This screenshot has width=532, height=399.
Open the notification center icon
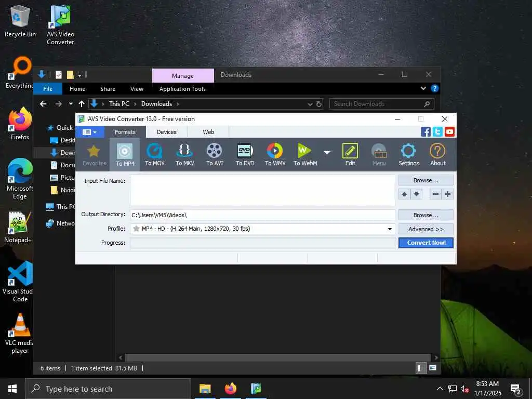coord(516,389)
